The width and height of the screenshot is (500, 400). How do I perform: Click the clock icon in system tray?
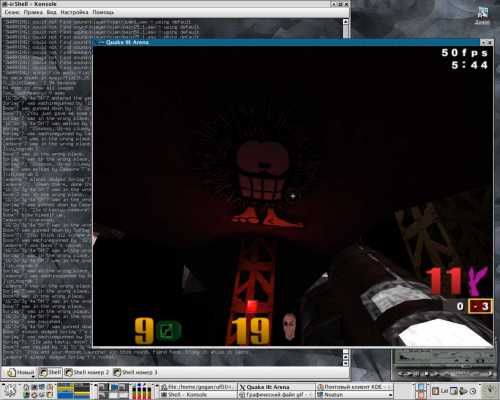coord(473,391)
